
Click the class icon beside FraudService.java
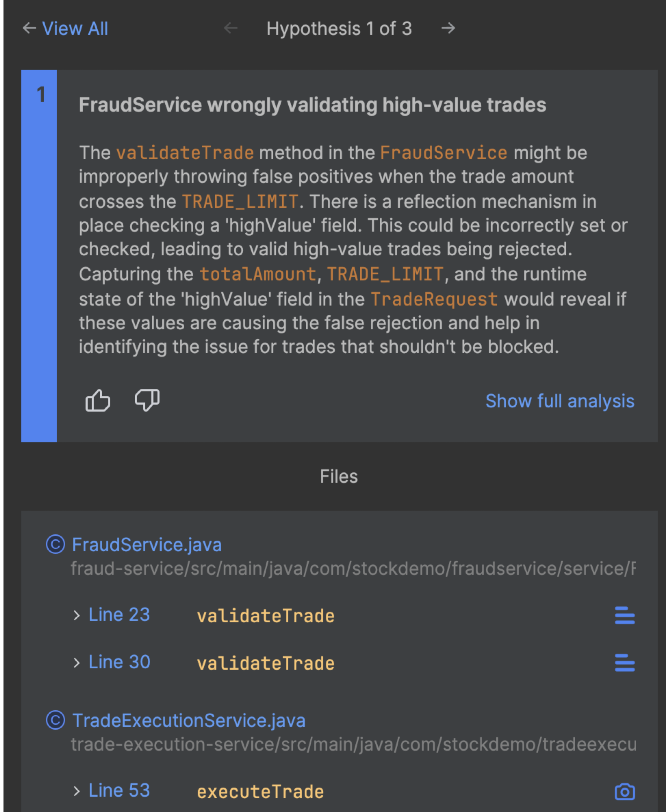[55, 544]
